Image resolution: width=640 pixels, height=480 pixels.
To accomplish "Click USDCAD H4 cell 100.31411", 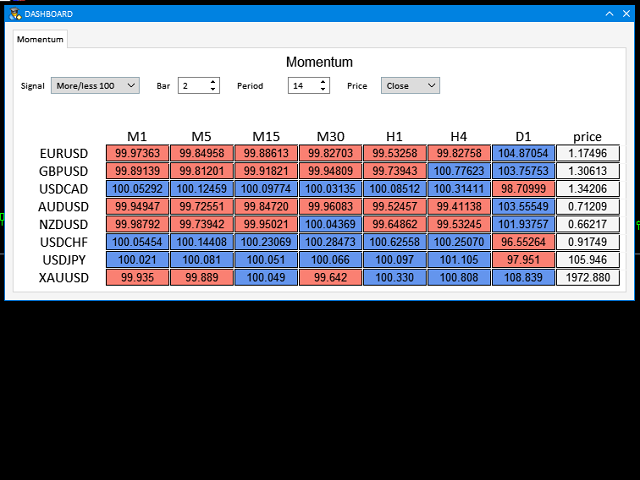I will pyautogui.click(x=459, y=189).
